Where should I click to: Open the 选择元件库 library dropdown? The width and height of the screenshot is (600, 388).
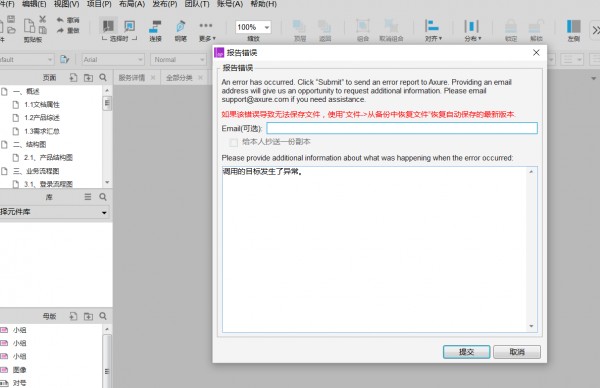pos(54,212)
